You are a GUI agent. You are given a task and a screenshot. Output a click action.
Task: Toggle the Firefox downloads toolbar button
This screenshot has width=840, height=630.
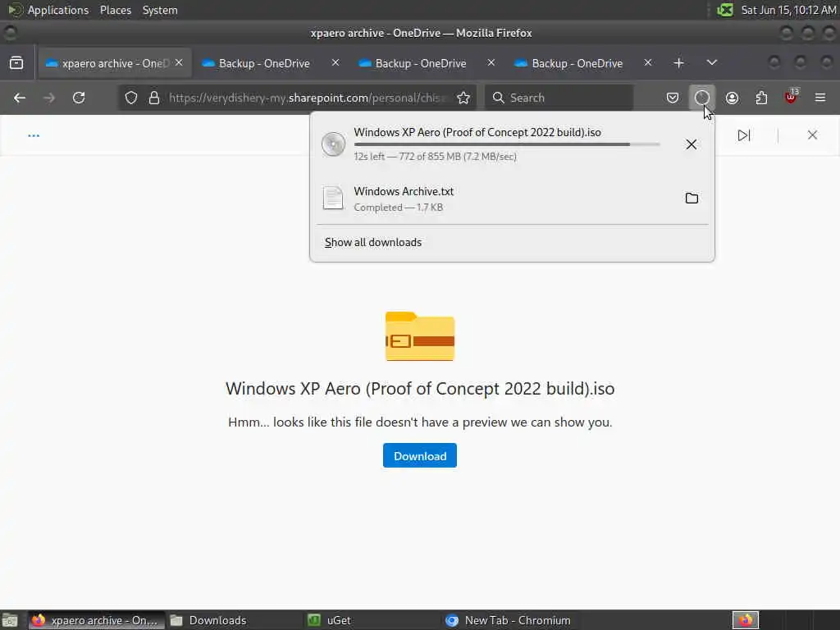click(702, 98)
